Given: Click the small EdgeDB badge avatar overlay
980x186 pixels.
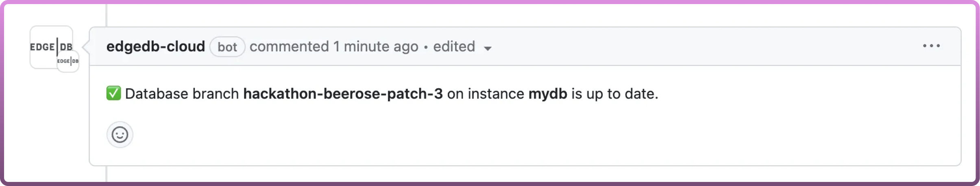Looking at the screenshot, I should click(x=68, y=61).
